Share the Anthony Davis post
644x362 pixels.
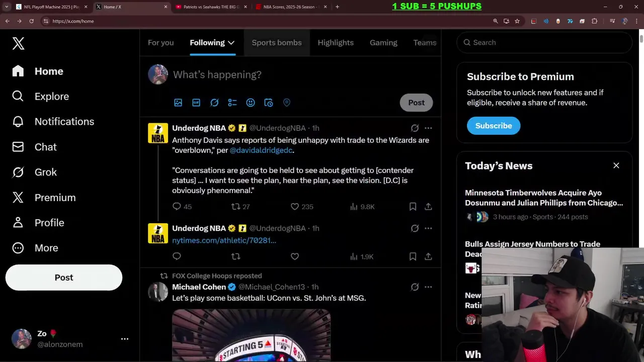[x=428, y=207]
